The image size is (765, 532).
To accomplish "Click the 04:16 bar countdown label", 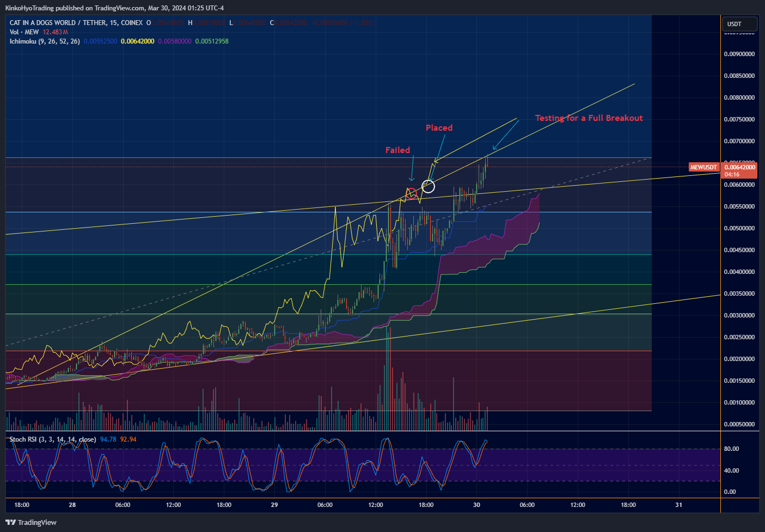I will point(732,174).
